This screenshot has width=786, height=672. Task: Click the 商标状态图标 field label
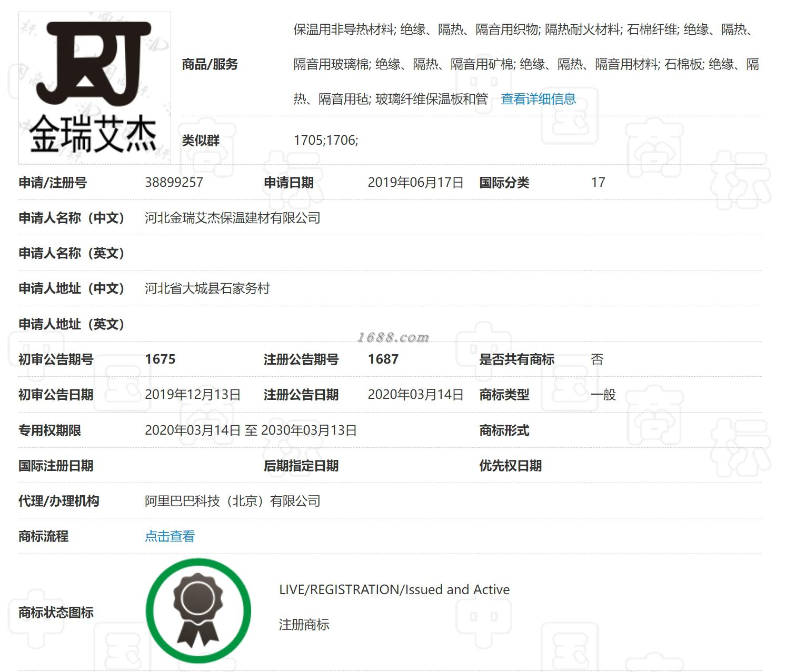[x=56, y=613]
